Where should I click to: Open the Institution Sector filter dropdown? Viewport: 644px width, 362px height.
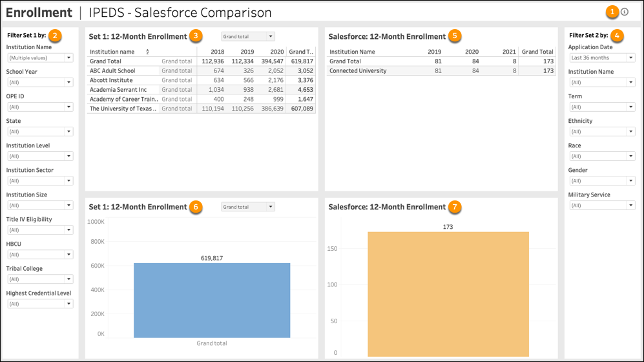pos(40,181)
